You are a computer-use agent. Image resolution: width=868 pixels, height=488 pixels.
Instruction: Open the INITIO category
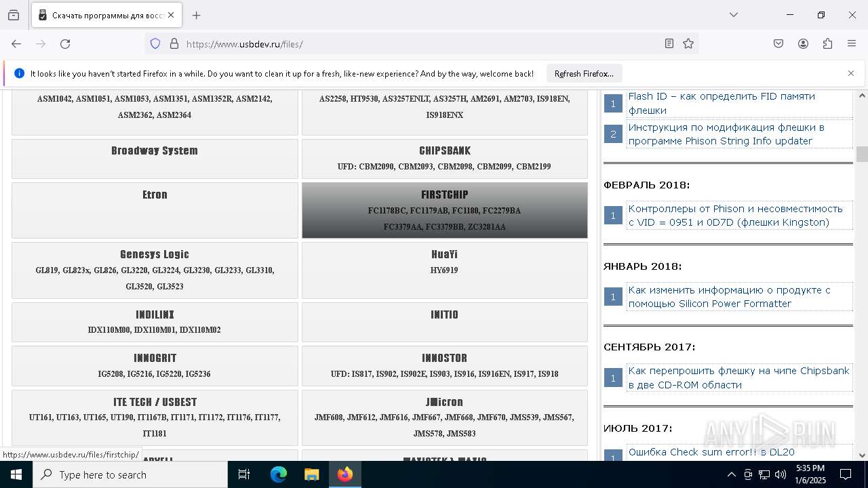point(444,322)
